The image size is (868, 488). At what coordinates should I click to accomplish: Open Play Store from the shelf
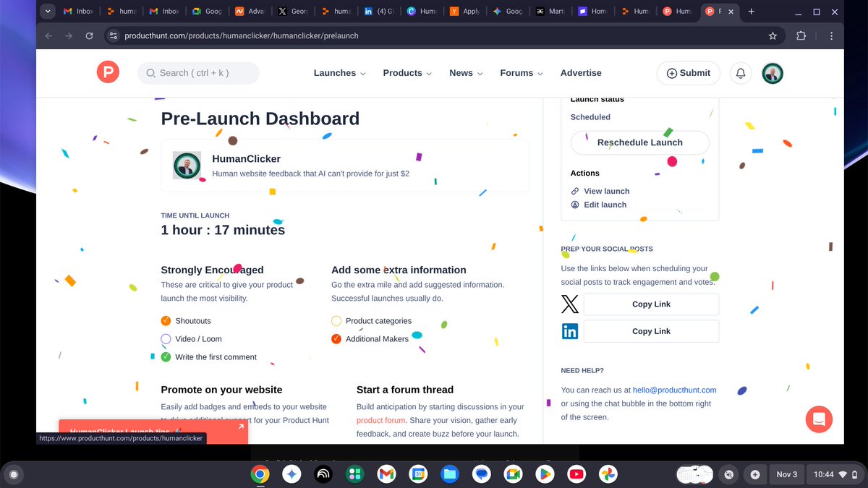tap(545, 474)
